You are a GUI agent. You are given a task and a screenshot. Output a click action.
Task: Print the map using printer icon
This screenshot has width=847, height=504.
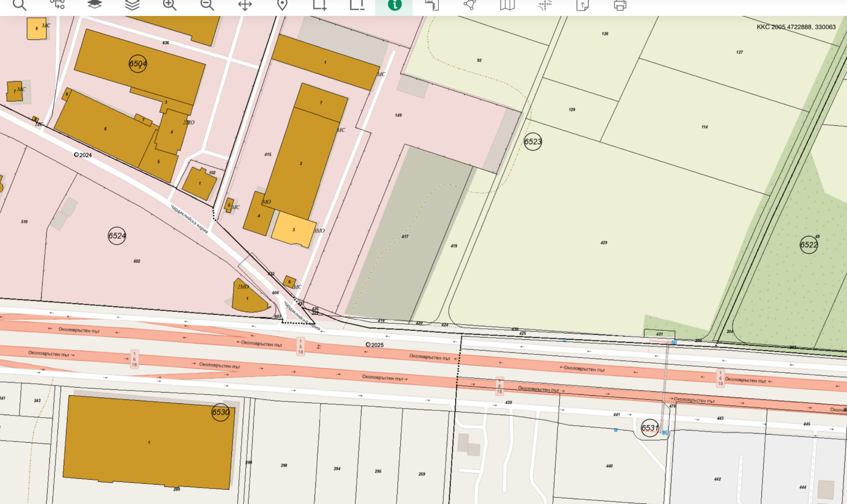pos(620,5)
